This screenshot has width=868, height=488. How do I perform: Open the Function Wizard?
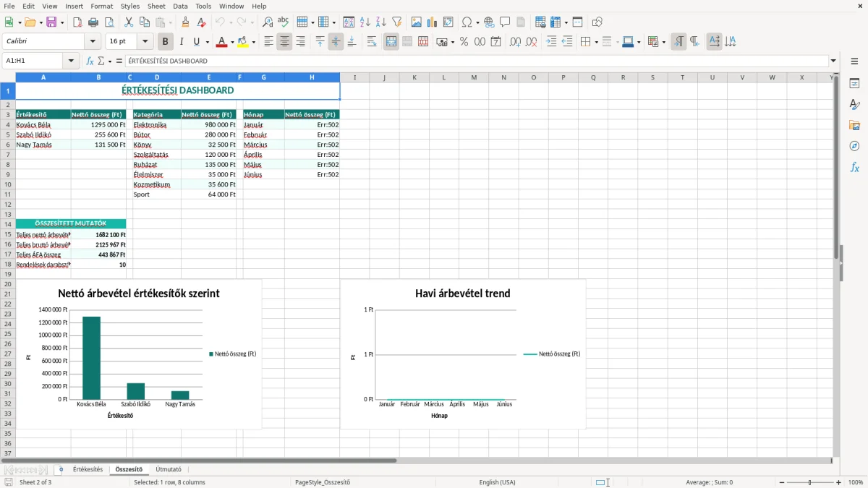[90, 61]
